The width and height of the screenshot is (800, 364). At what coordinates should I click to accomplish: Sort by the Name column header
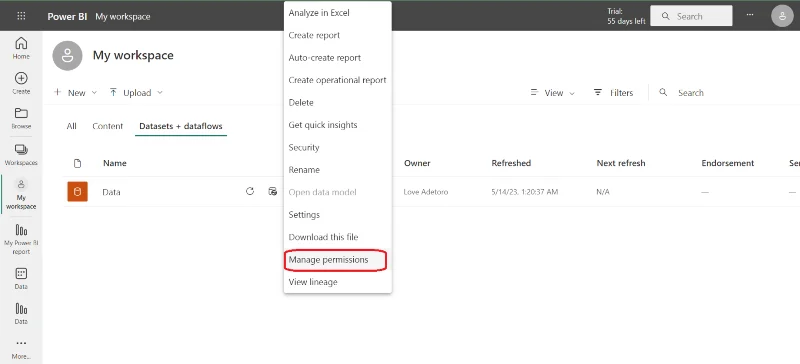click(x=115, y=163)
